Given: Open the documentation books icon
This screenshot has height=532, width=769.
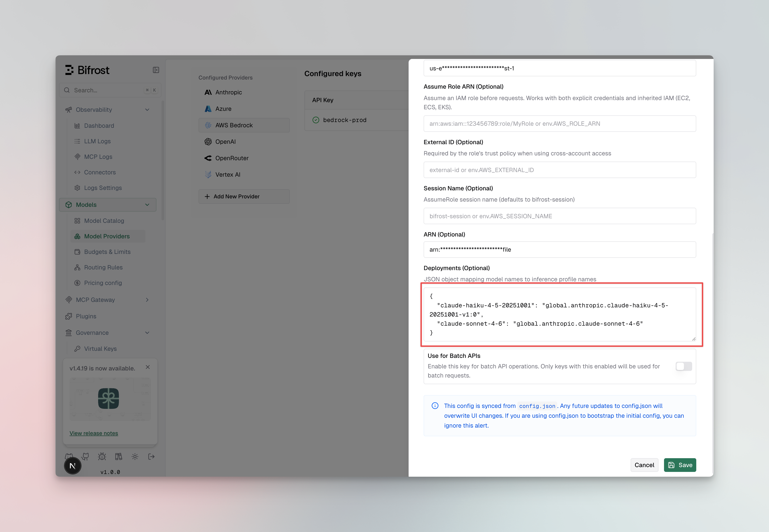Looking at the screenshot, I should click(118, 456).
